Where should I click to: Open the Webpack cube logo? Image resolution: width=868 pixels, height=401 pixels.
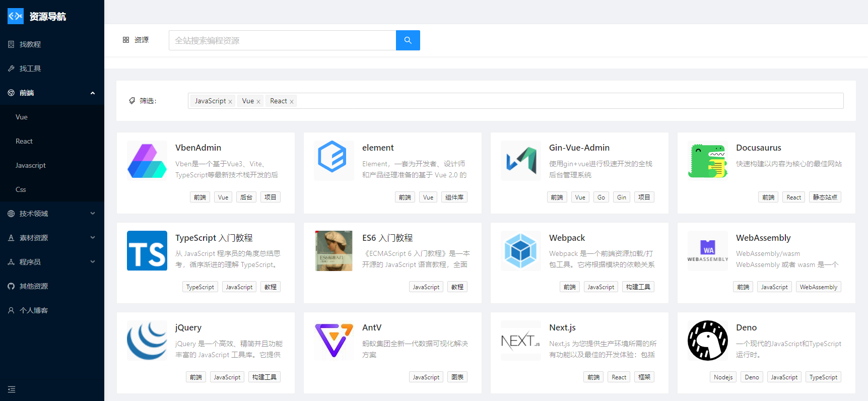[x=521, y=251]
